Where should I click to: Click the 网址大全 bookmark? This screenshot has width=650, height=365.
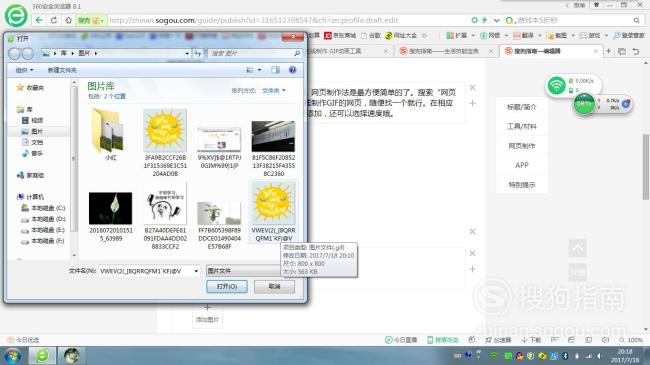pos(401,36)
